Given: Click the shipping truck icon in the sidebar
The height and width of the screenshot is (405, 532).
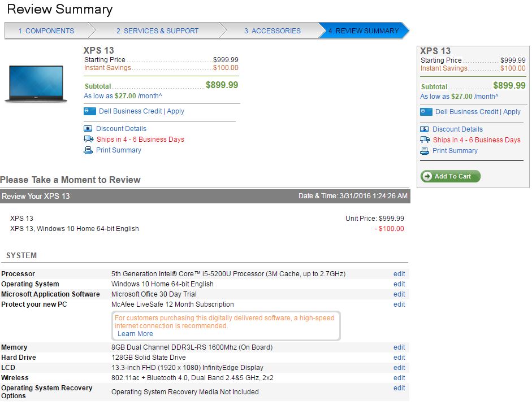Looking at the screenshot, I should pyautogui.click(x=425, y=140).
